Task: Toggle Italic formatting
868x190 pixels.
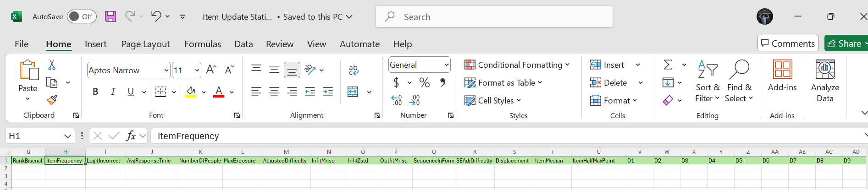Action: 113,92
